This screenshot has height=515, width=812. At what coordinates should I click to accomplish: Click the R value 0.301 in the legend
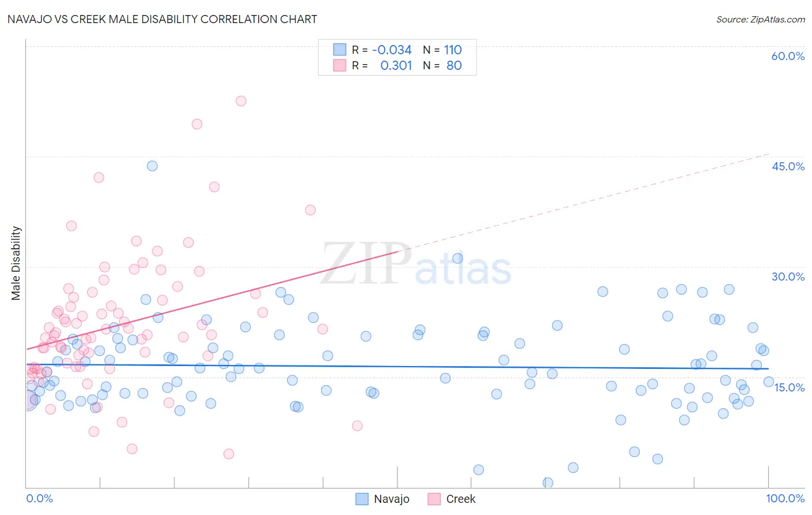[396, 65]
